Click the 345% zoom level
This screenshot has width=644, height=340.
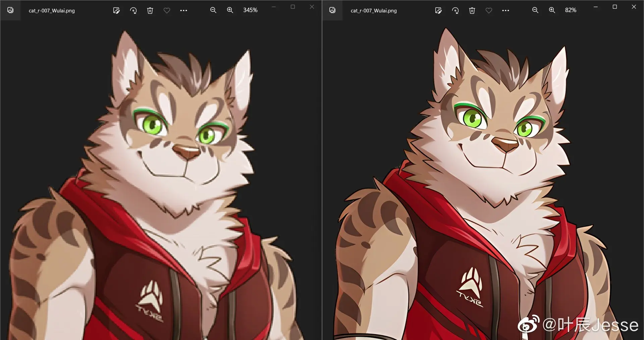coord(250,10)
